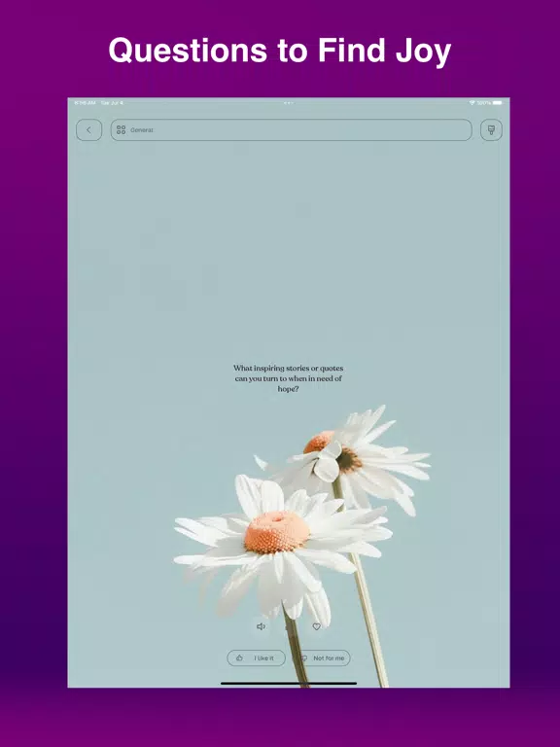
Task: Go back using the left chevron button
Action: pyautogui.click(x=89, y=129)
